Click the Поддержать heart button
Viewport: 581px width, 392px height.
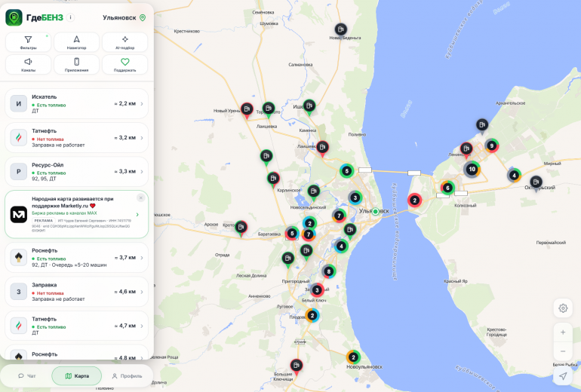pos(124,64)
